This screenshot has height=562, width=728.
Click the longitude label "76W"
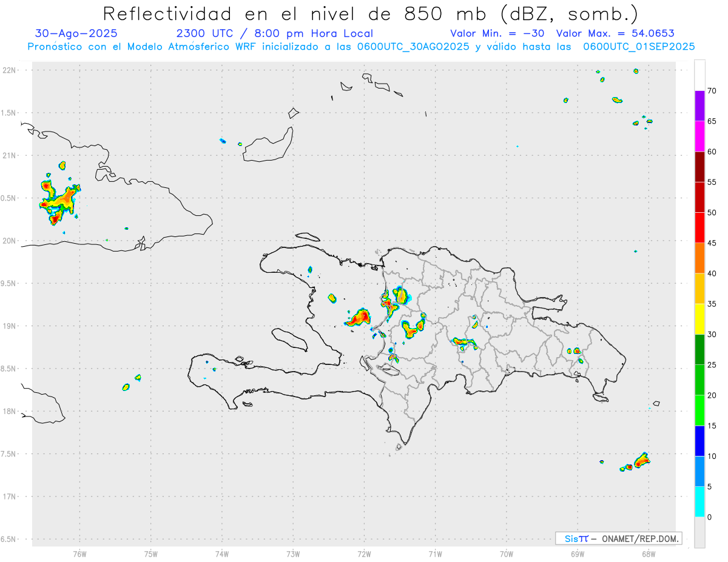coord(79,554)
